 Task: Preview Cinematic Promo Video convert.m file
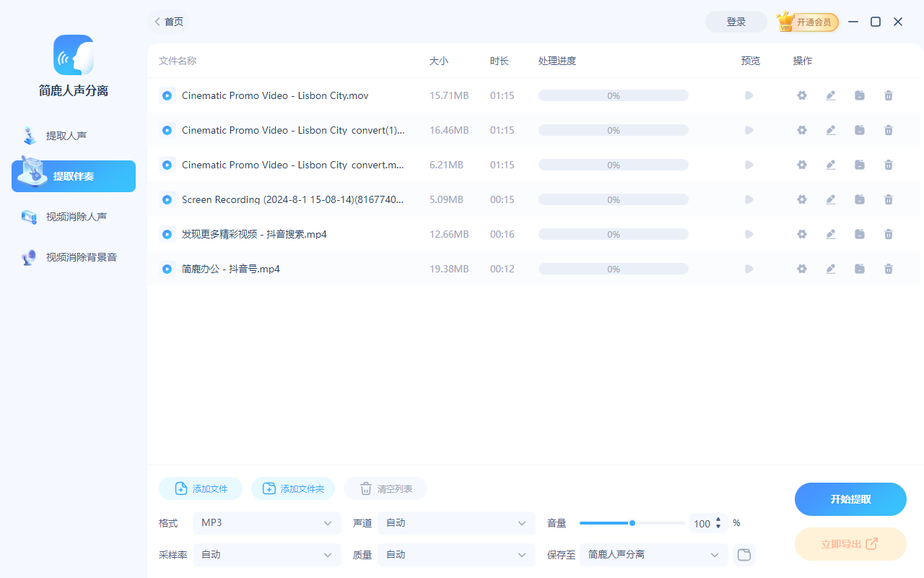click(x=749, y=164)
